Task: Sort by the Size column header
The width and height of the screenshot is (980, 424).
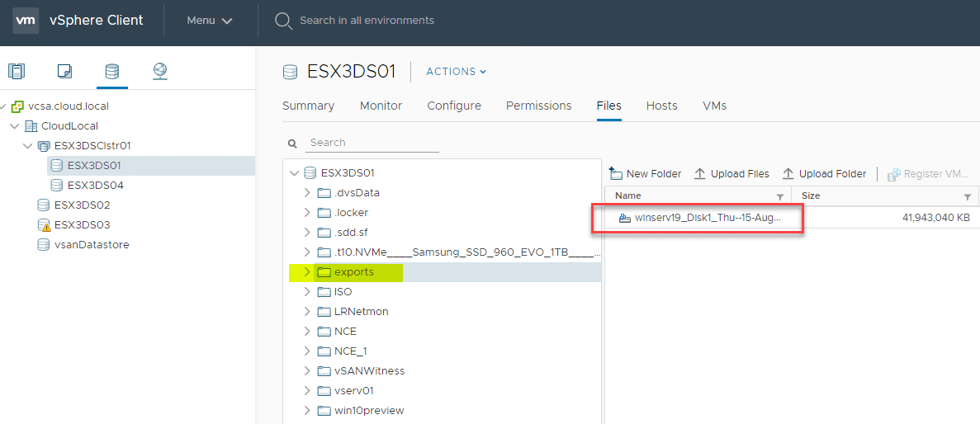Action: click(811, 196)
